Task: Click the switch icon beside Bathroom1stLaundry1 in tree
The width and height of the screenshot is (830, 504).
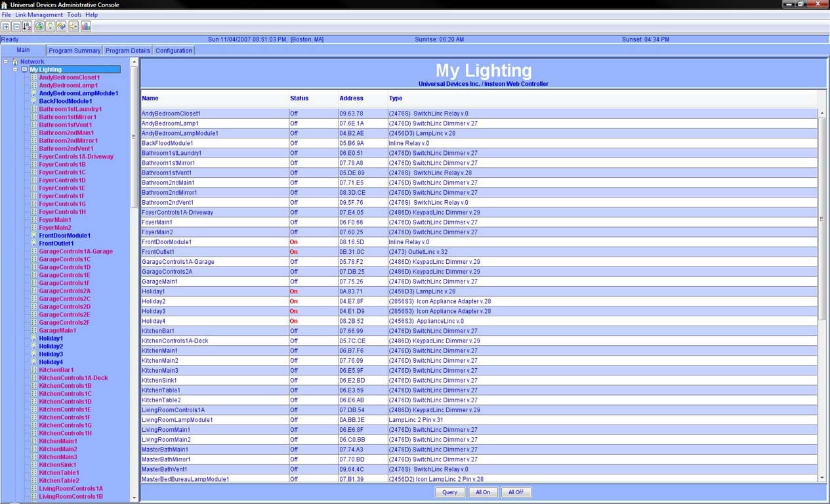Action: 34,109
